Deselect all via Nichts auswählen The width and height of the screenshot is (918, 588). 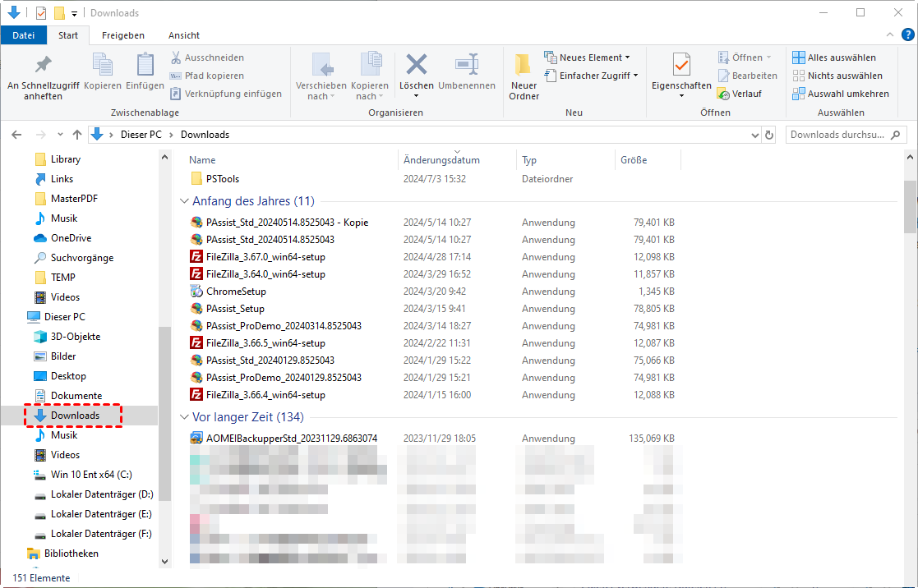point(837,76)
